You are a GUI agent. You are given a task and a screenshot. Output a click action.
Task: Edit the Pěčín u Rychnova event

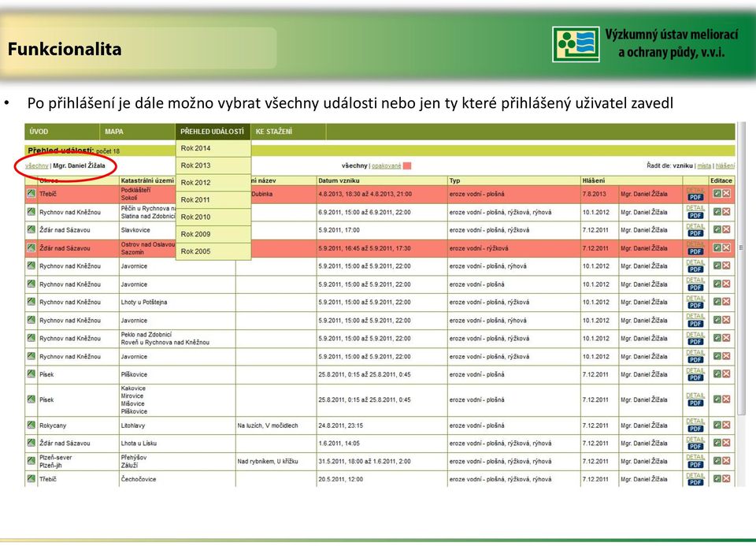pos(717,211)
